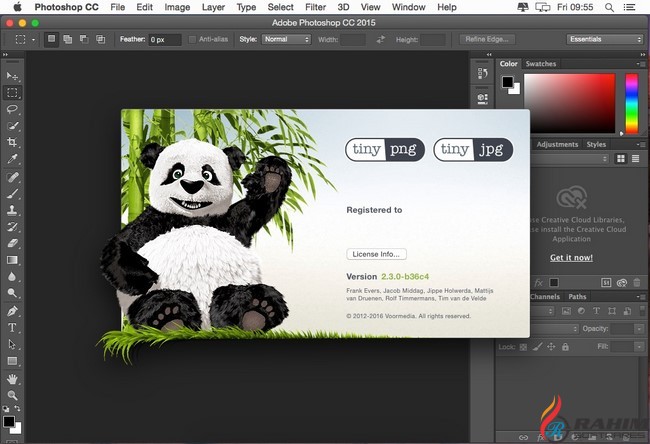The image size is (650, 444).
Task: Select the Pen tool
Action: click(x=12, y=311)
